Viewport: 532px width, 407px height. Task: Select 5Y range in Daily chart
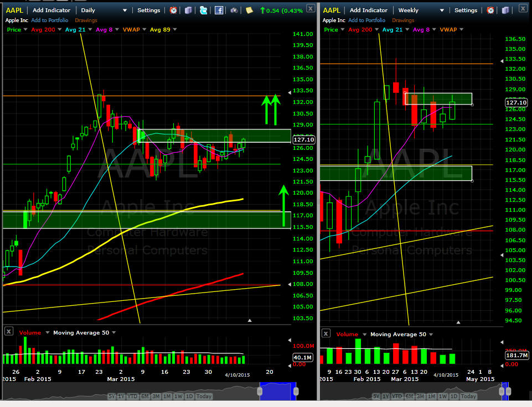tap(111, 396)
